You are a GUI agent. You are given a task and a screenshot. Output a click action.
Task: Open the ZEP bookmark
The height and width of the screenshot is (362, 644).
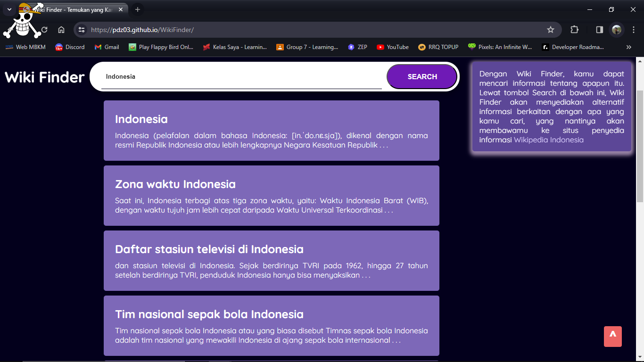[x=357, y=47]
